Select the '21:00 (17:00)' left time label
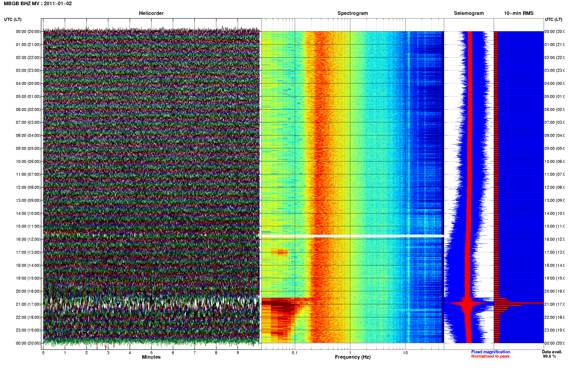This screenshot has width=588, height=368. click(x=28, y=304)
